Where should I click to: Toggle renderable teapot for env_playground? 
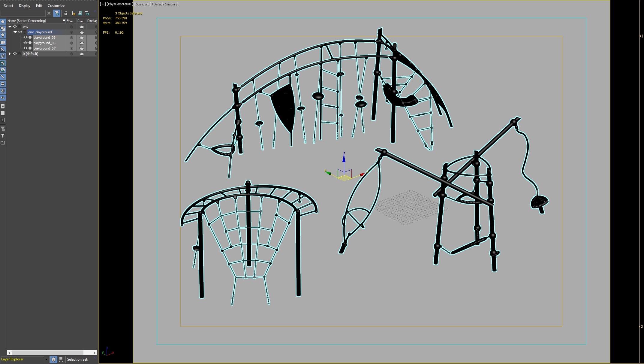81,32
